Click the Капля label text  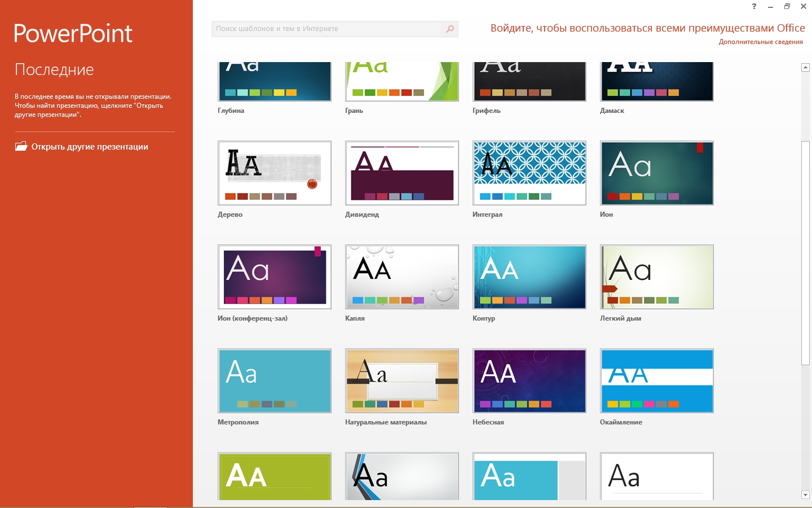[x=355, y=318]
